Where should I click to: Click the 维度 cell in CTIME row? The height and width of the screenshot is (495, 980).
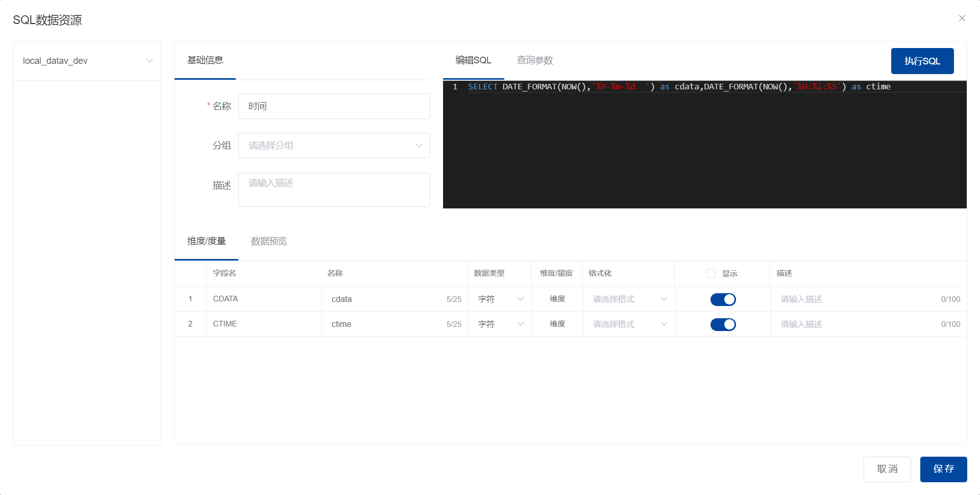click(x=557, y=324)
